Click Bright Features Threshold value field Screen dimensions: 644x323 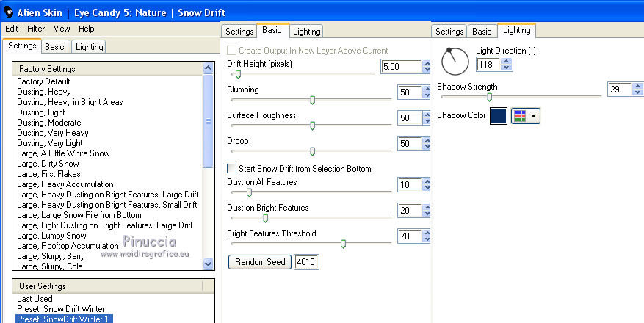410,236
